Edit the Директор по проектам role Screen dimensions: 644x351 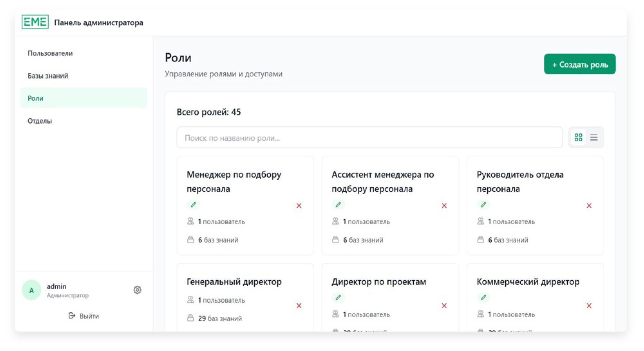pos(338,298)
